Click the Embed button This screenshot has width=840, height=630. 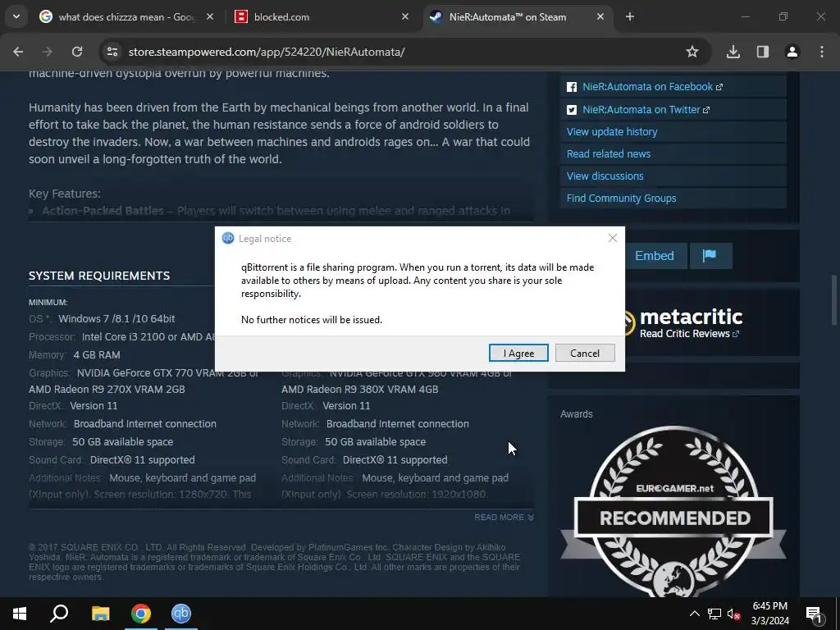click(x=655, y=256)
